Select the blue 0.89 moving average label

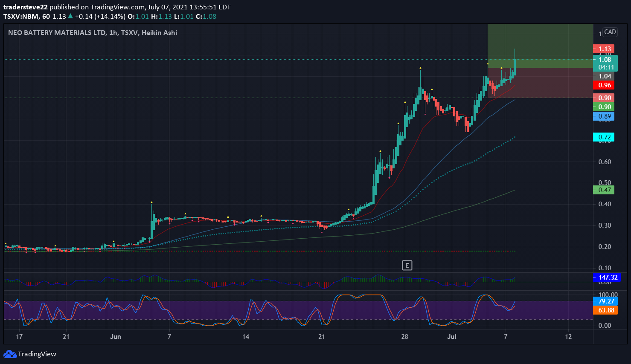point(604,116)
